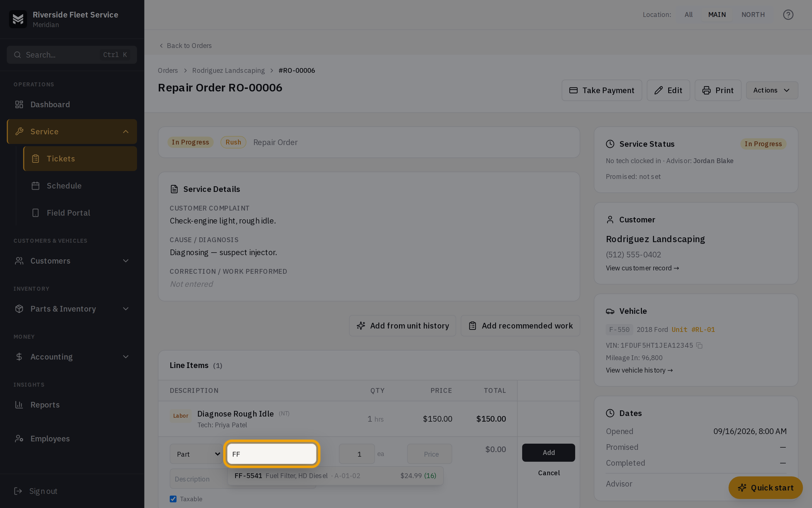812x508 pixels.
Task: Cancel adding the line item
Action: pyautogui.click(x=549, y=473)
